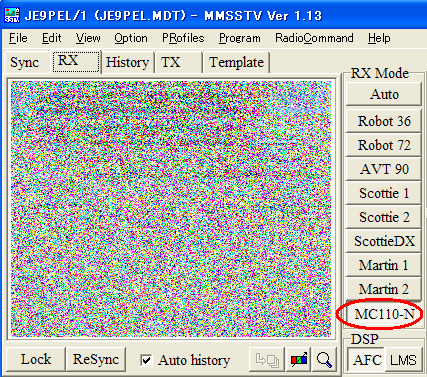Select the Robot 36 RX mode
This screenshot has width=427, height=377.
pyautogui.click(x=384, y=121)
